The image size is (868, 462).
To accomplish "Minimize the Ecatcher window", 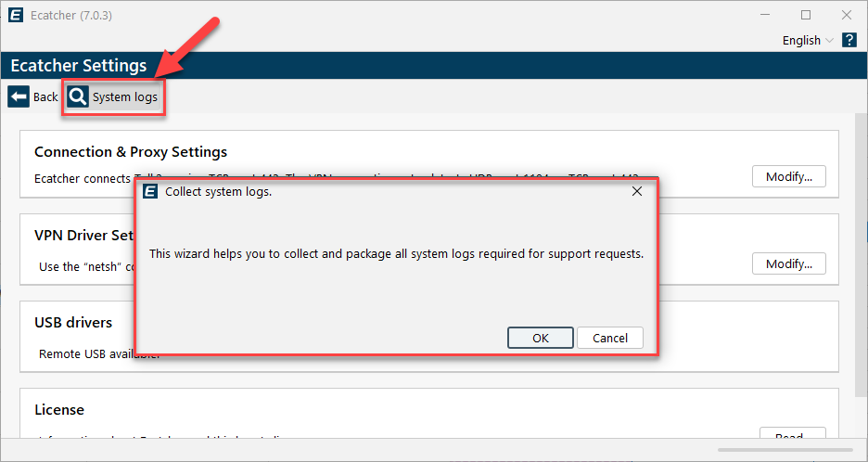I will tap(766, 15).
